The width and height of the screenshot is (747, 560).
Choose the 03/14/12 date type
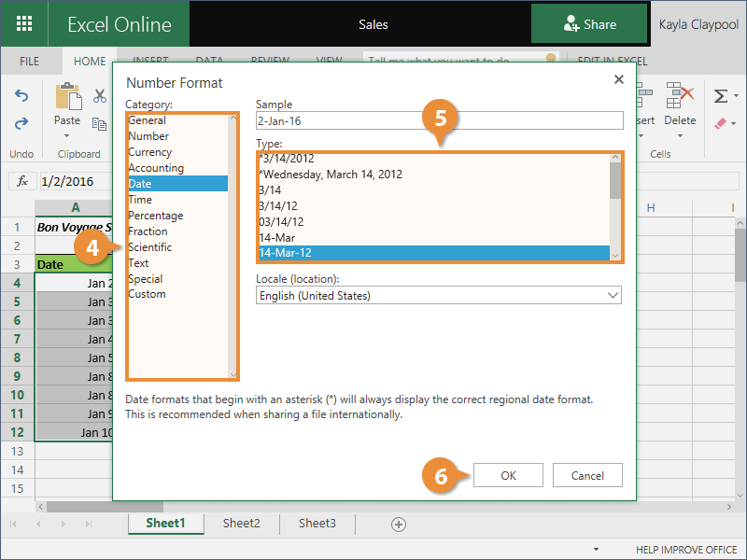(x=281, y=222)
